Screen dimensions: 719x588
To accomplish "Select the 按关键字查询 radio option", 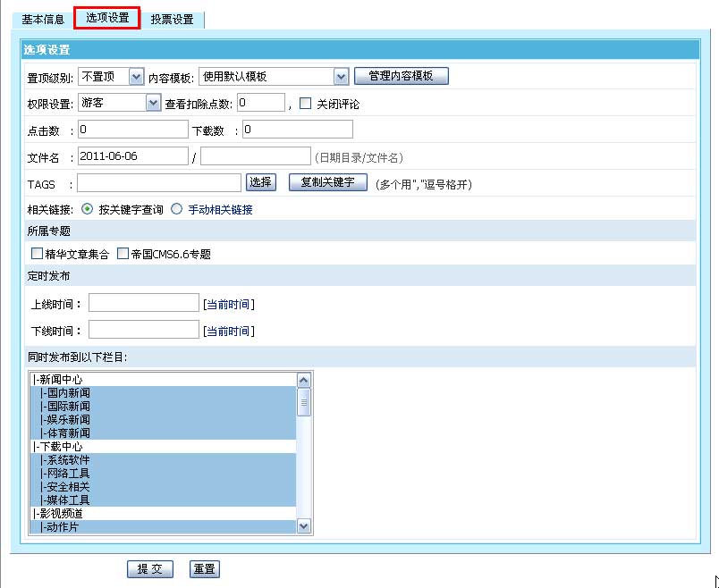I will point(87,210).
